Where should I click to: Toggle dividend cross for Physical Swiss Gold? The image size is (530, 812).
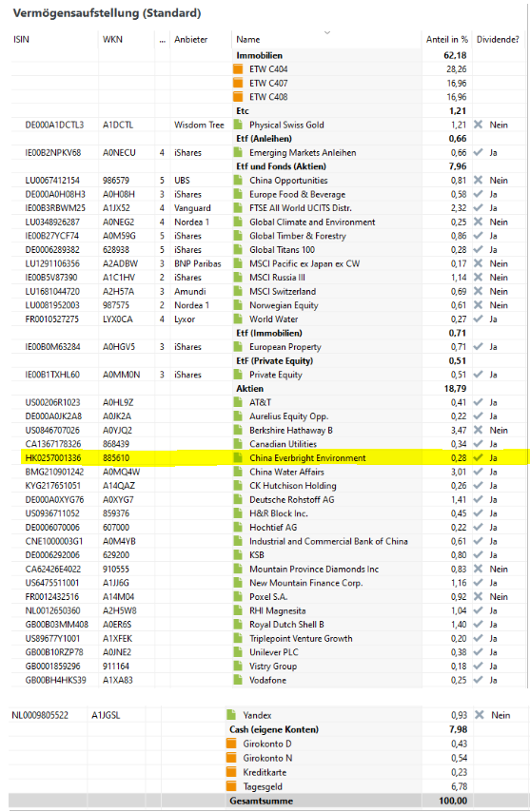click(x=479, y=125)
